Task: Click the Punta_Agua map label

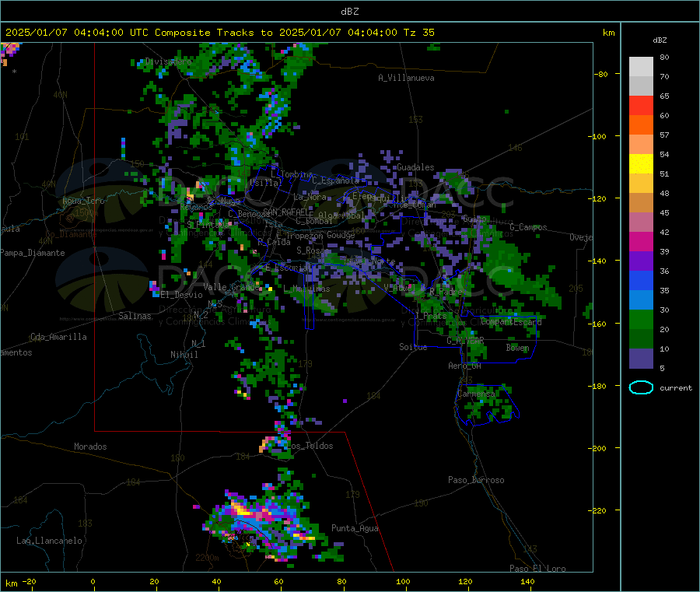Action: pos(355,528)
